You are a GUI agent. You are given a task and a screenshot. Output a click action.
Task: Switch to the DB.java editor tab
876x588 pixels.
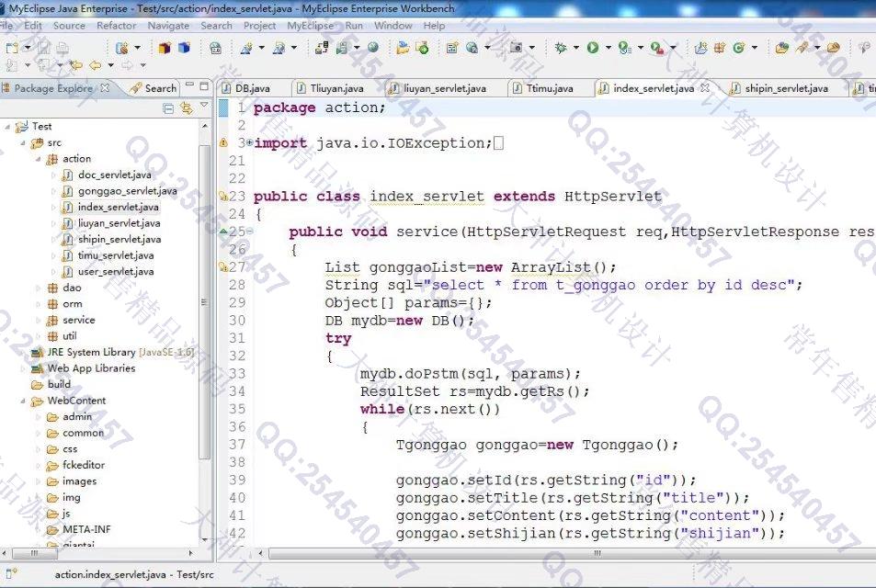coord(253,88)
